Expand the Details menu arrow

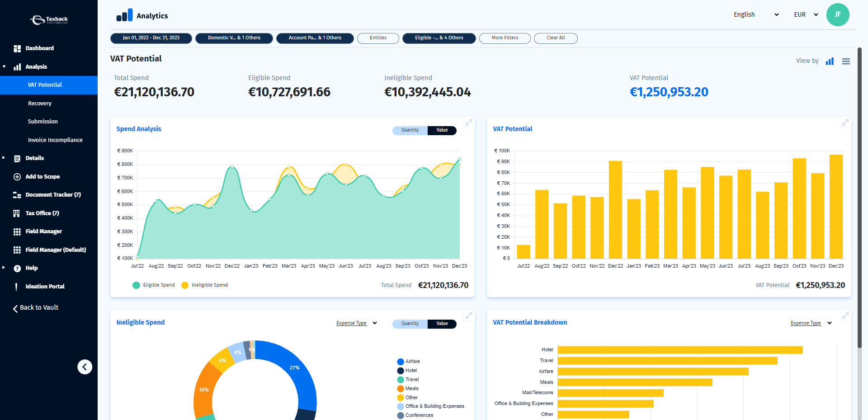click(4, 158)
